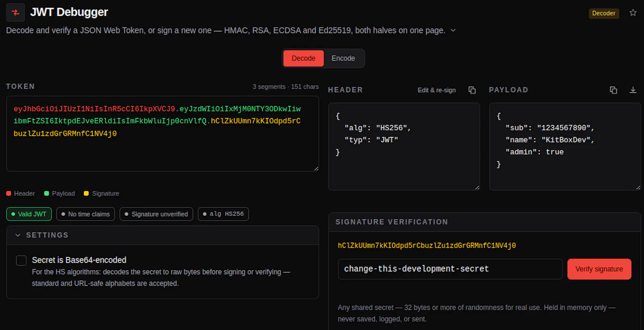This screenshot has height=330, width=644.
Task: Click the PAYLOAD section label
Action: (x=508, y=90)
